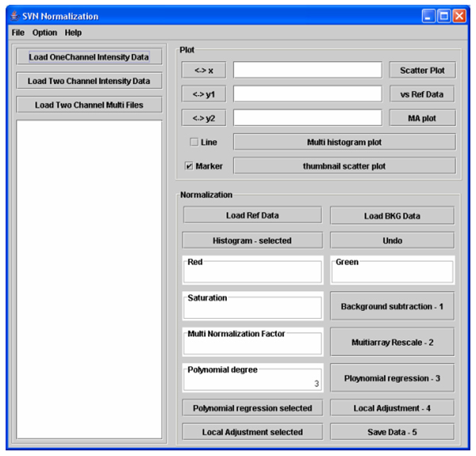476x456 pixels.
Task: Click Load OneChannel Intensity Data button
Action: (x=89, y=57)
